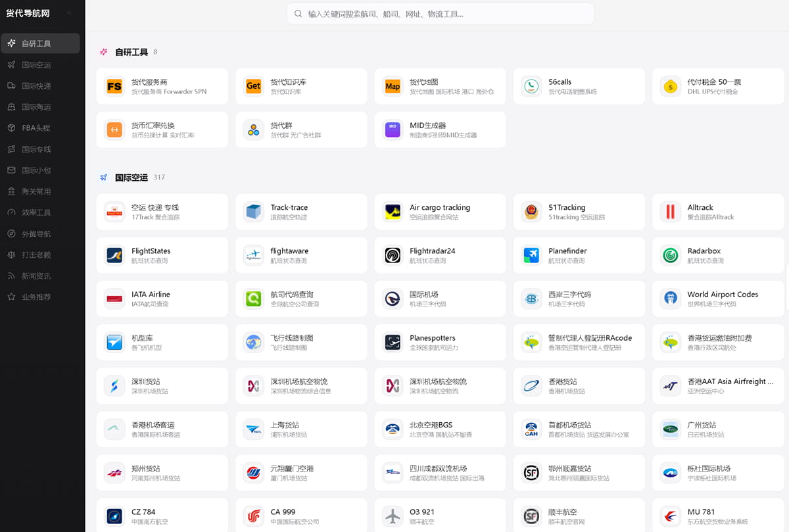The height and width of the screenshot is (532, 789).
Task: Open 效率工具 in the sidebar
Action: point(40,212)
